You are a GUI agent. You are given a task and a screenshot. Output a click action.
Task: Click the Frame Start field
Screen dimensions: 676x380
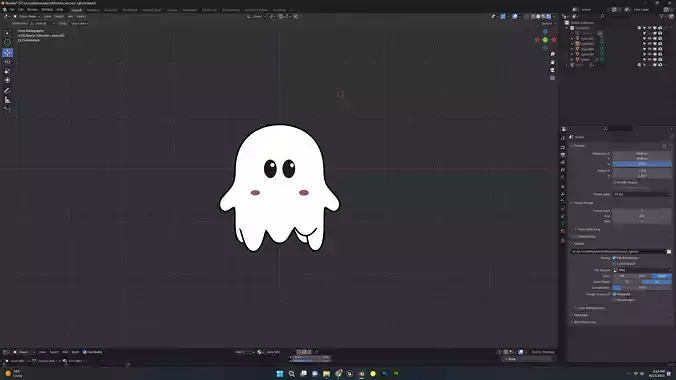point(642,211)
